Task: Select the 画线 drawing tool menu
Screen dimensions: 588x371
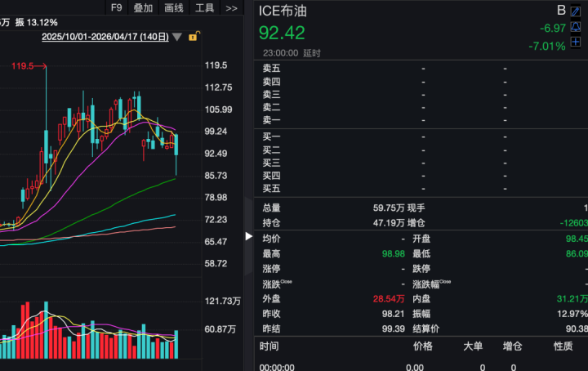Action: click(x=174, y=8)
